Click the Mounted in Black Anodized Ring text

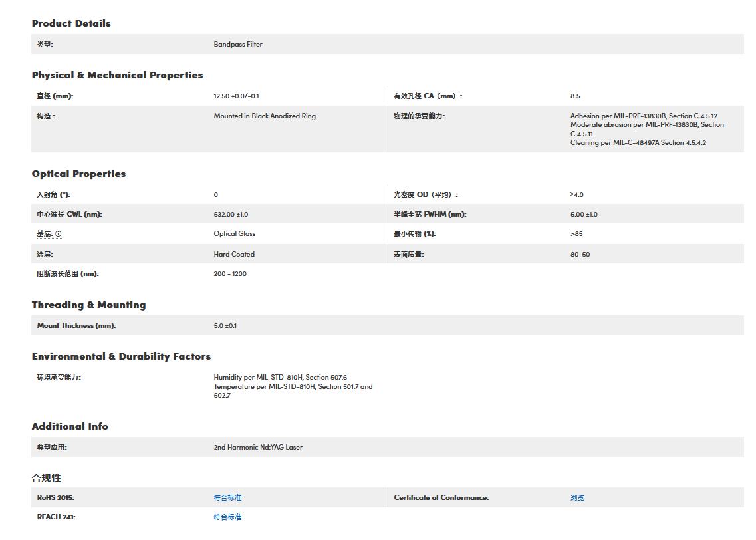pyautogui.click(x=265, y=116)
